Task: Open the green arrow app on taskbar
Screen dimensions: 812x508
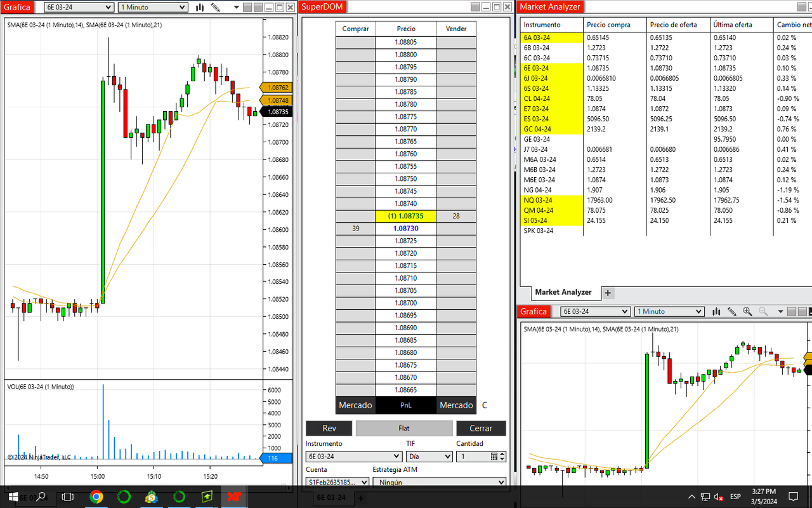Action: point(207,496)
